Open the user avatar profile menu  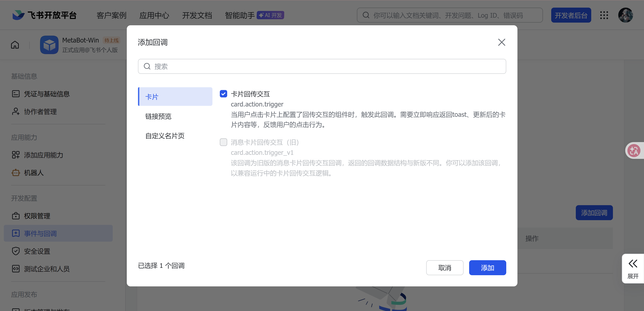tap(625, 15)
